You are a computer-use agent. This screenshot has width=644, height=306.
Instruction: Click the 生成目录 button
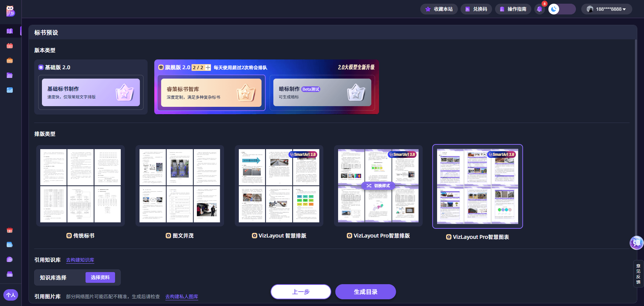click(x=366, y=292)
